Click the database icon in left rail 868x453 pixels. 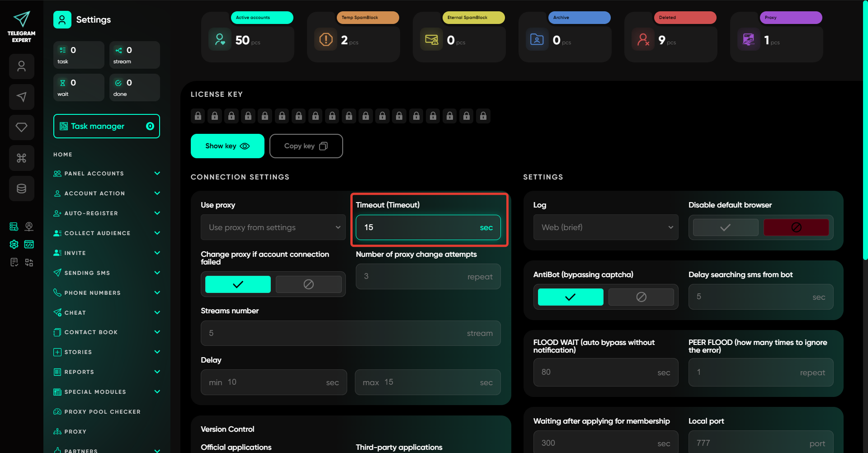pyautogui.click(x=21, y=189)
